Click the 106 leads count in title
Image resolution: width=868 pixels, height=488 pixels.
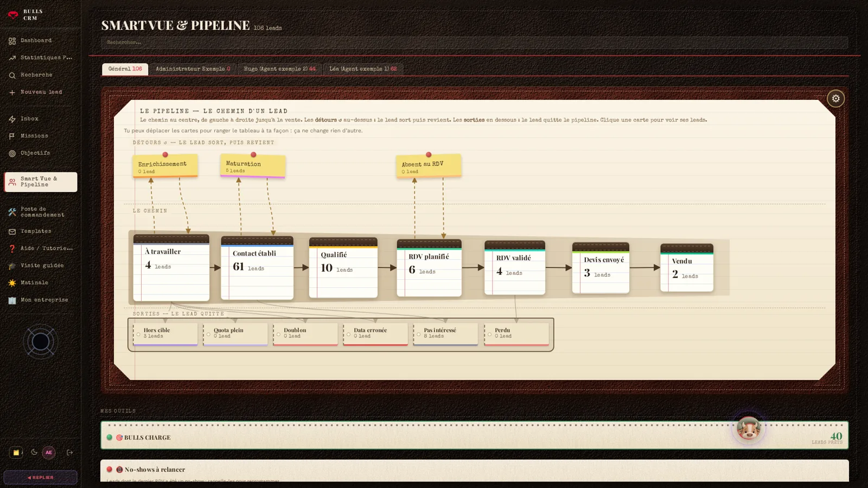[267, 28]
